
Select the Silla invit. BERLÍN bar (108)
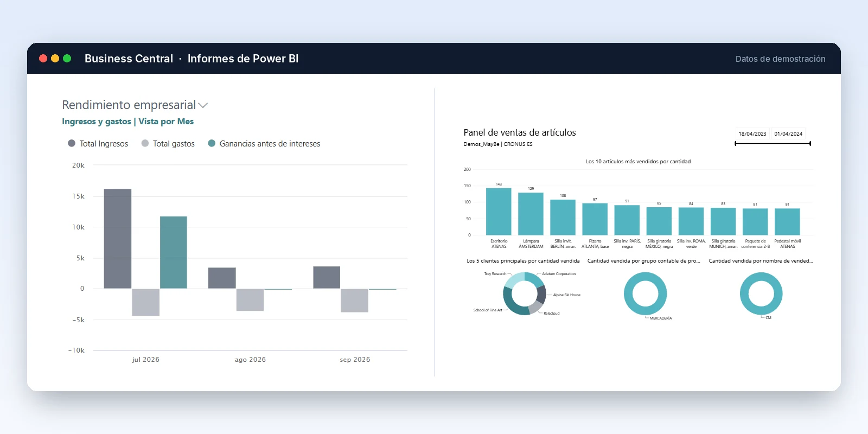[x=563, y=217]
